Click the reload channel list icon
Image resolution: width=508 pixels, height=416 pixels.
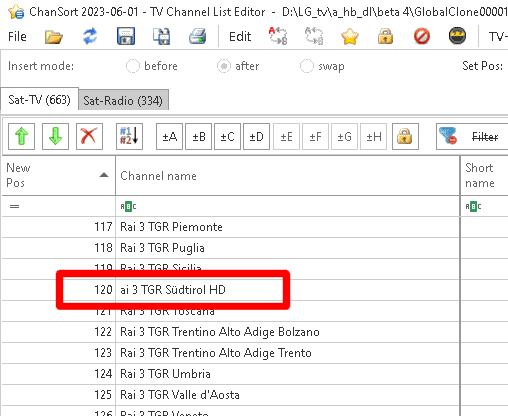tap(90, 36)
